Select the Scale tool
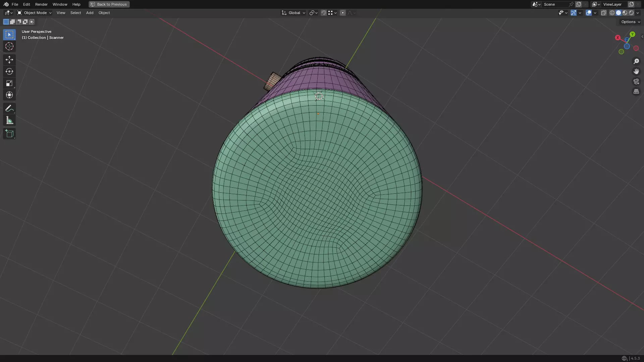This screenshot has width=644, height=362. click(x=9, y=83)
